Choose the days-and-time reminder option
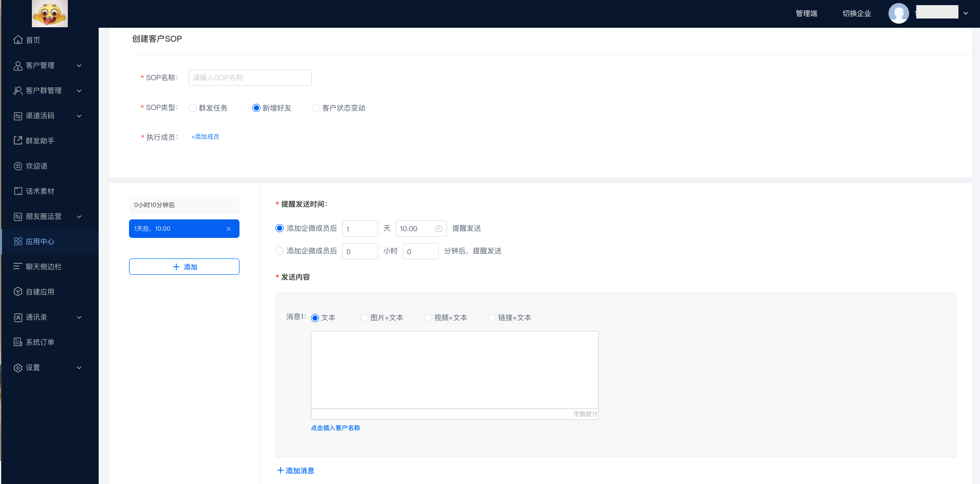This screenshot has height=484, width=980. (x=280, y=228)
